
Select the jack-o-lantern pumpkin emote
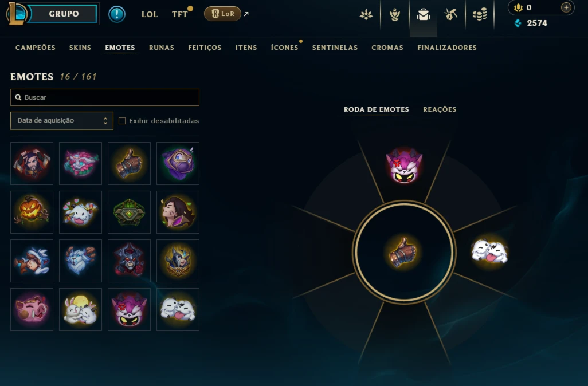click(x=32, y=212)
